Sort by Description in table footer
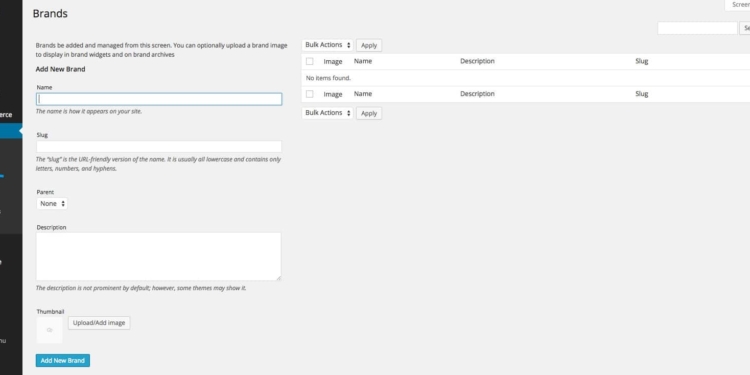The image size is (750, 375). (x=477, y=94)
